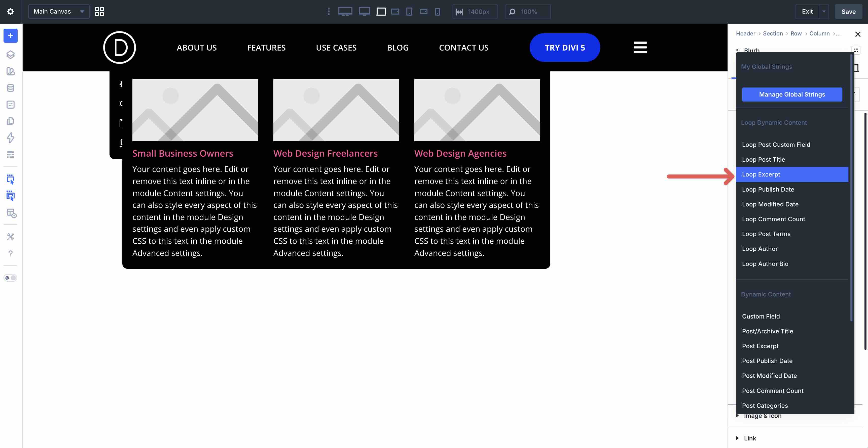
Task: Choose Post Publish Date from the menu
Action: coord(767,361)
